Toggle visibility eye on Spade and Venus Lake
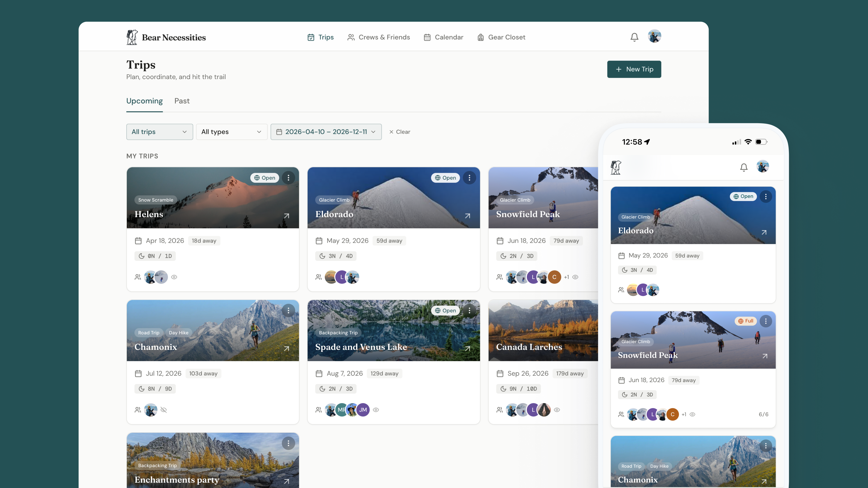This screenshot has width=868, height=488. 376,410
